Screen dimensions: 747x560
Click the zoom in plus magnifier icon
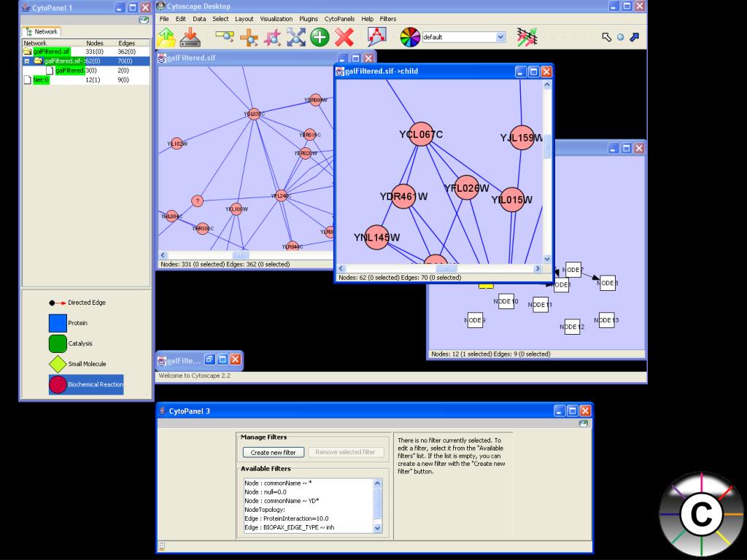(x=249, y=37)
